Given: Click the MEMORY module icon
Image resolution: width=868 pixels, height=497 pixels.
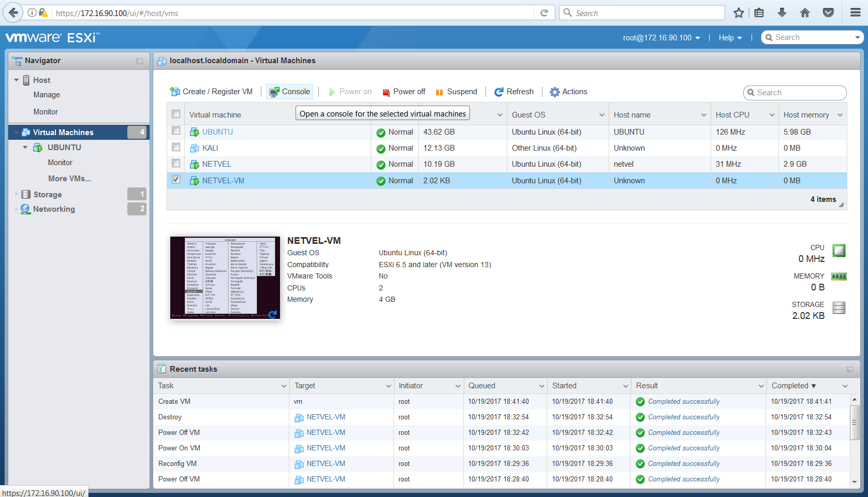Looking at the screenshot, I should pyautogui.click(x=839, y=276).
